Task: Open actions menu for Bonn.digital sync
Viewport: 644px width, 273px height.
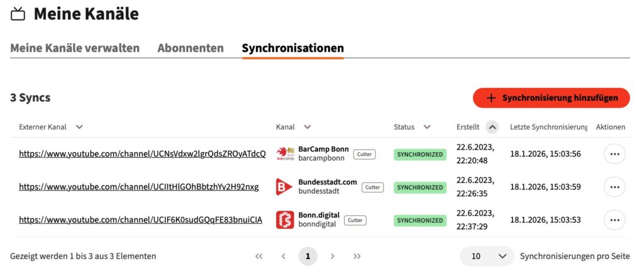Action: click(x=614, y=220)
